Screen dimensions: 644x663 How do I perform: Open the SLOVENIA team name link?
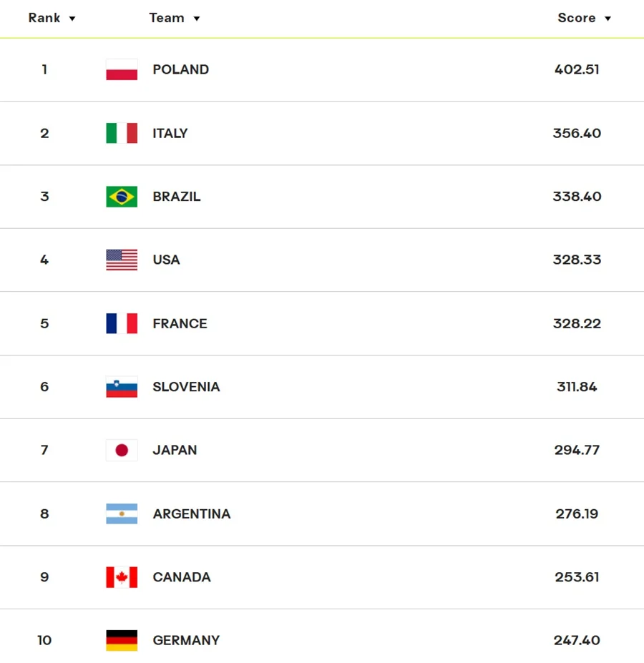tap(186, 387)
